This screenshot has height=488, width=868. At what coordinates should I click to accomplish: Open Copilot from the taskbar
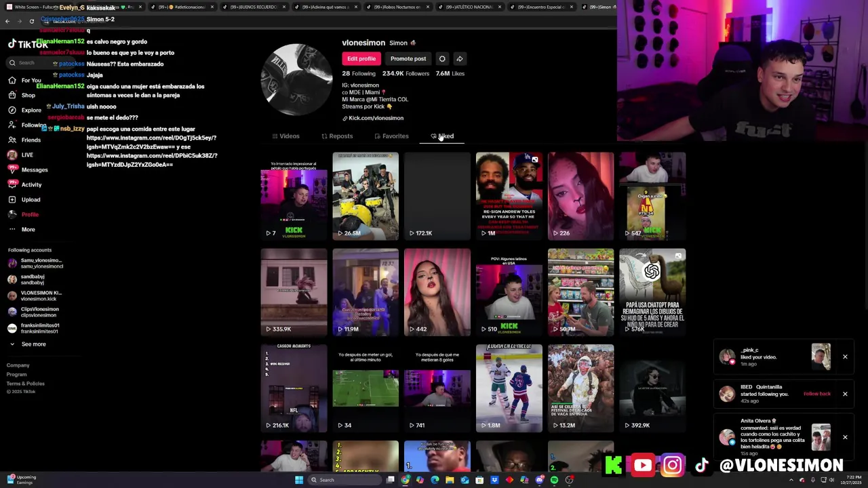tap(420, 480)
